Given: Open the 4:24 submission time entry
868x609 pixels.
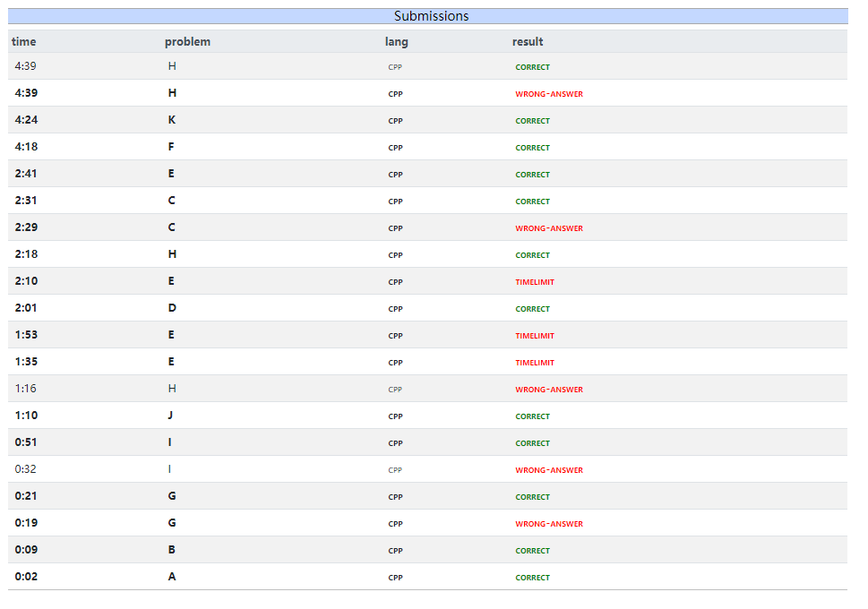Looking at the screenshot, I should (x=26, y=120).
